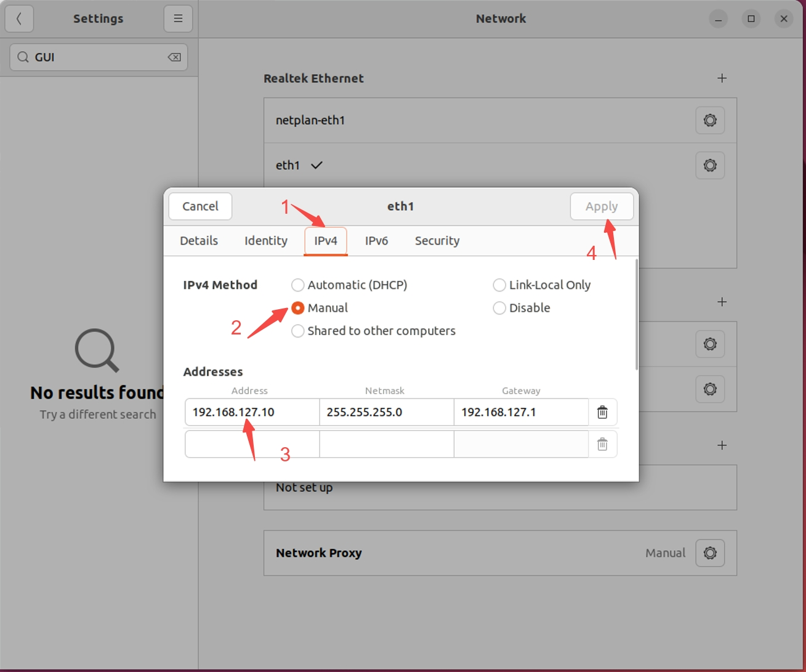Switch to the IPv4 tab
This screenshot has width=806, height=672.
[326, 241]
